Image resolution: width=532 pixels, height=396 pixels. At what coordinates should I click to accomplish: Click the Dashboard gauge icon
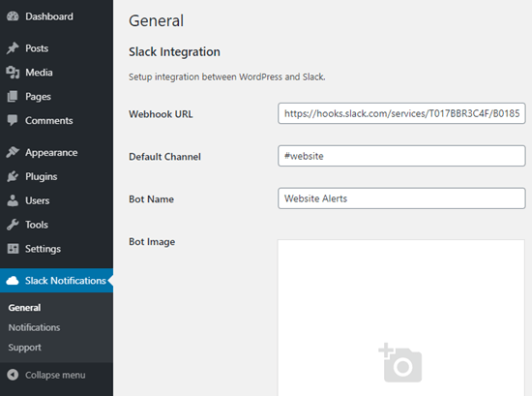(x=13, y=16)
